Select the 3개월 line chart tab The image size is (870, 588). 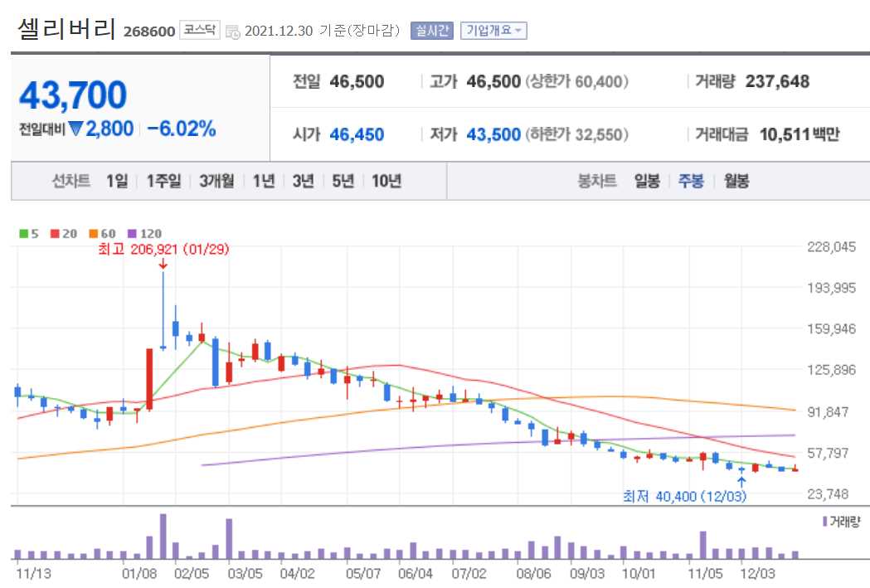[216, 181]
